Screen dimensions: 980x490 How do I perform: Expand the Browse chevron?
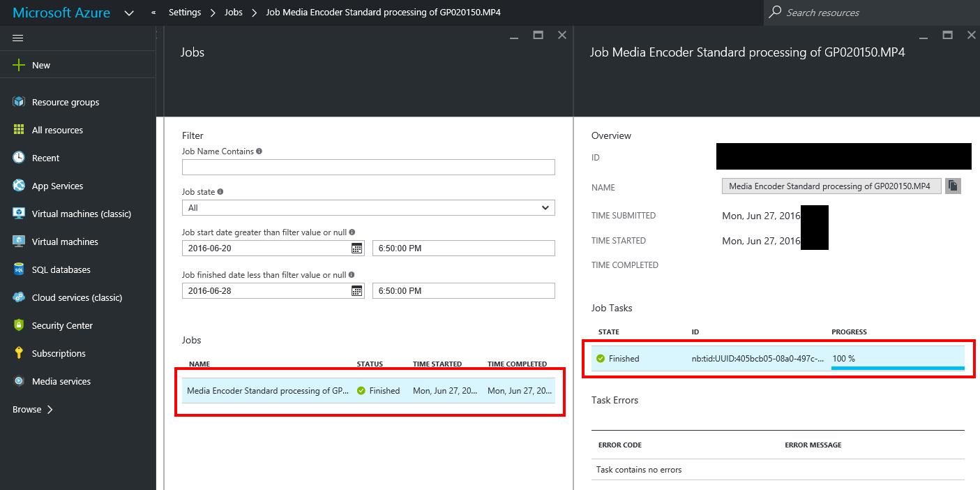[50, 410]
